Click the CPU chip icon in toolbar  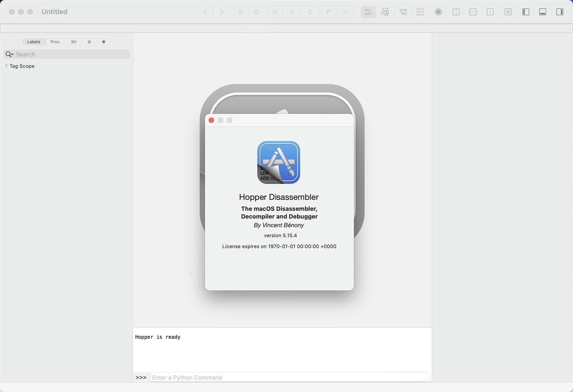tap(438, 12)
